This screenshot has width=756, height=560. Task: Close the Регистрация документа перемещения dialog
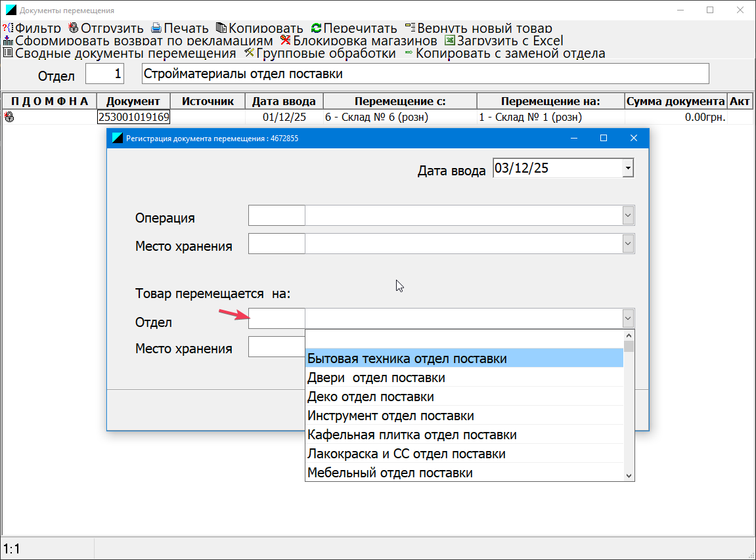(x=634, y=139)
